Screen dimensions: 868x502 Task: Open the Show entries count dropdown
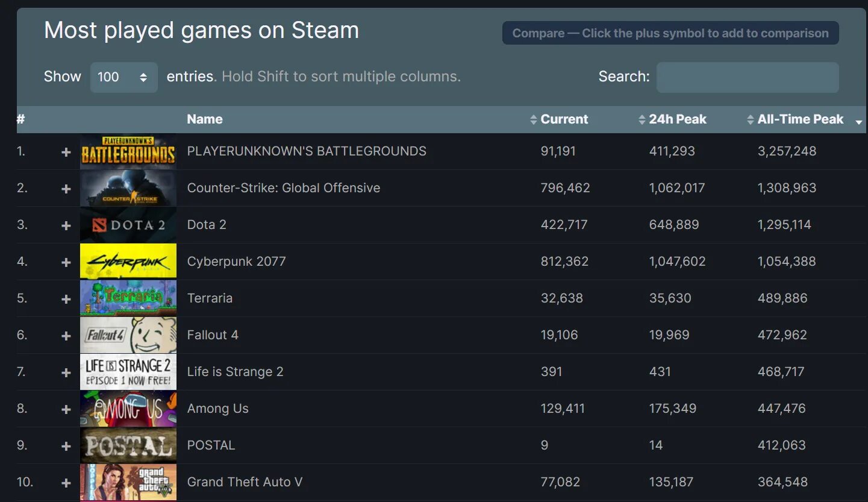point(123,77)
